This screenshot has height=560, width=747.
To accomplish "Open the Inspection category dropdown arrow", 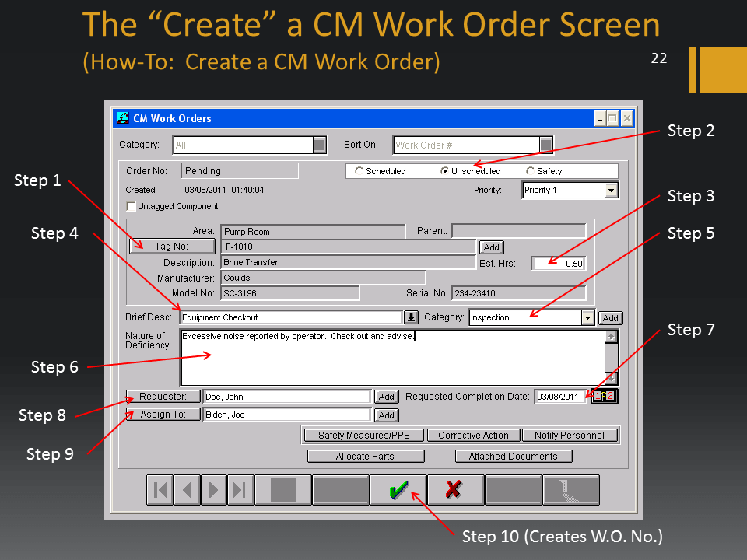I will click(588, 317).
